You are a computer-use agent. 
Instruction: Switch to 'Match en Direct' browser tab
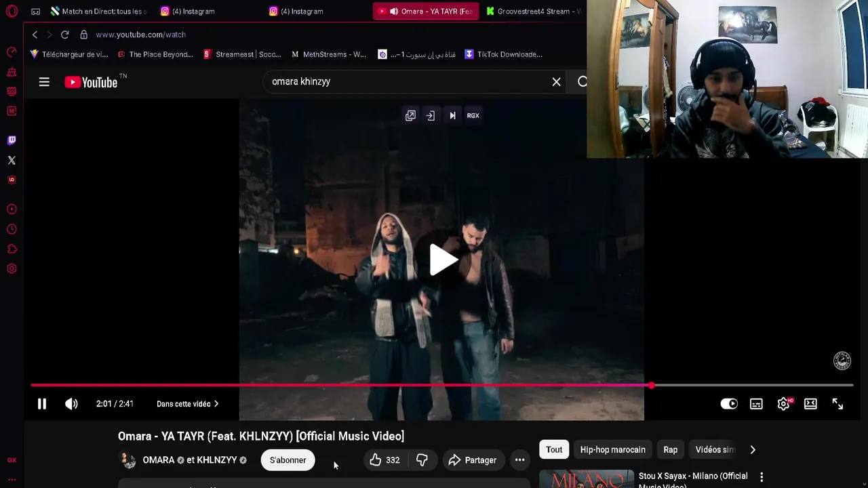[x=99, y=12]
